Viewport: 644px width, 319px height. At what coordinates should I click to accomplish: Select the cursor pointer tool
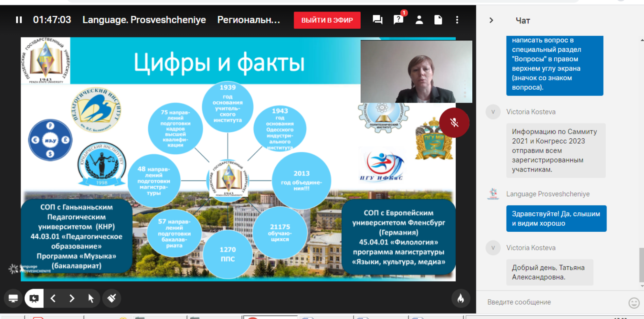(91, 298)
